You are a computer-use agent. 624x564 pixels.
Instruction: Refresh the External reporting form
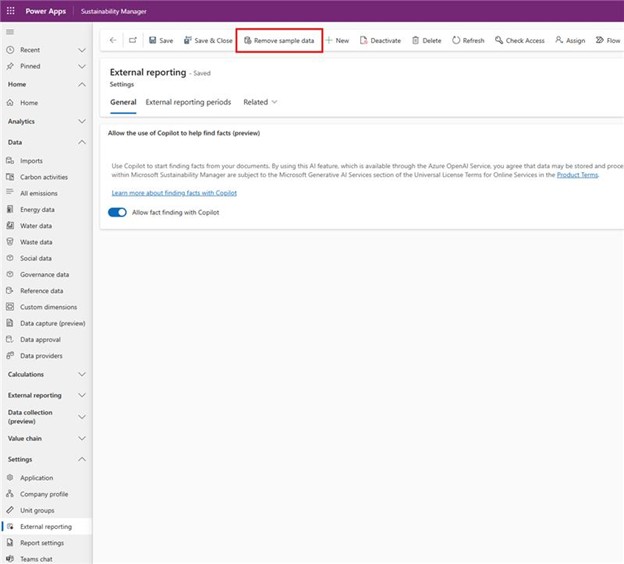click(468, 40)
